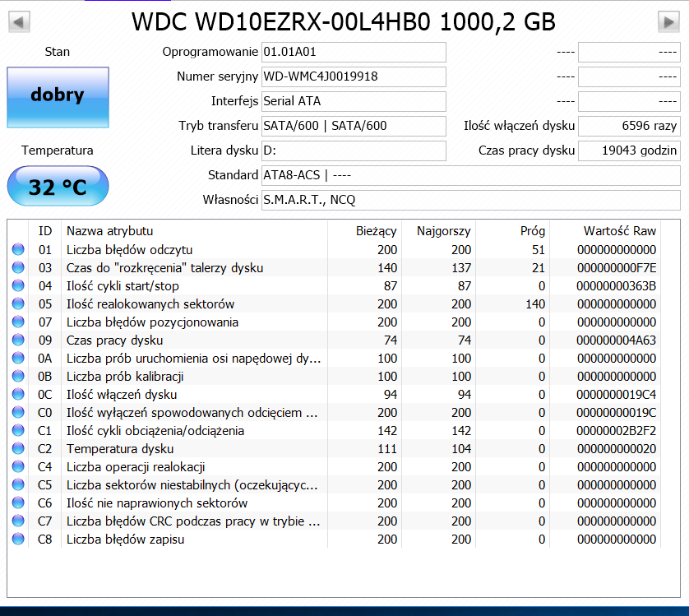
Task: Click raw value 000000000020
Action: [616, 448]
